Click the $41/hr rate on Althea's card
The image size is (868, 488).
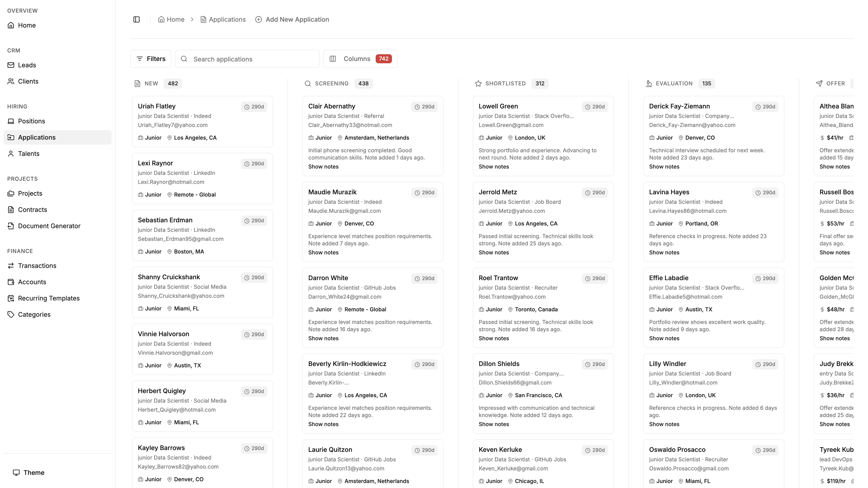tap(832, 138)
